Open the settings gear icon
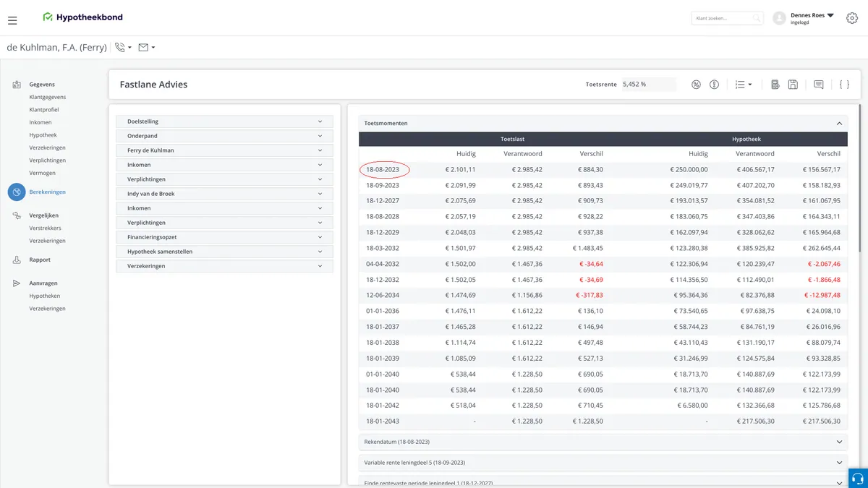 [851, 18]
